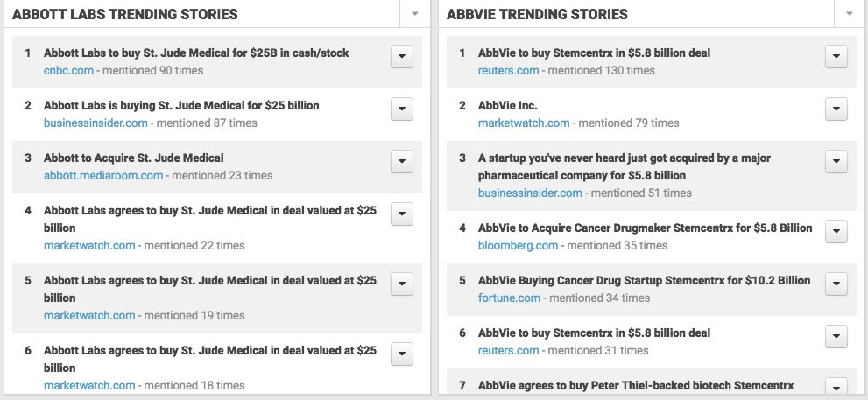Open dropdown for the abbott.mediaroom.com story

(x=401, y=161)
